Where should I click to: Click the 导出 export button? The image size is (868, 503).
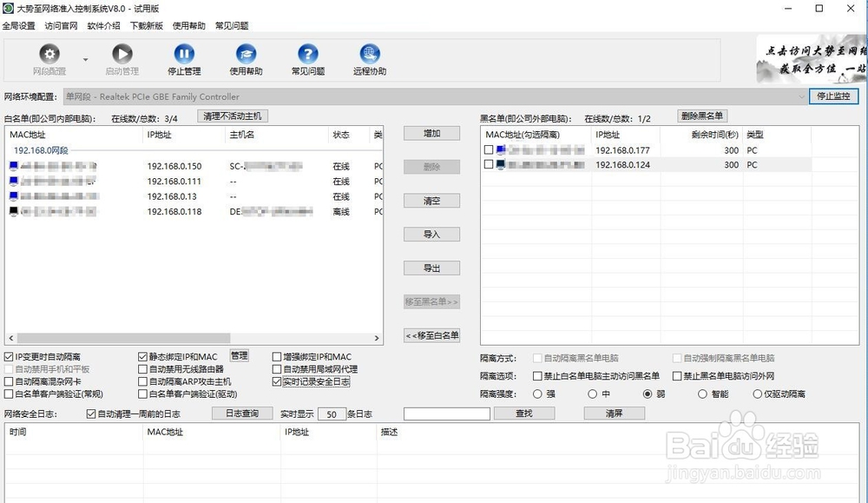(x=431, y=268)
